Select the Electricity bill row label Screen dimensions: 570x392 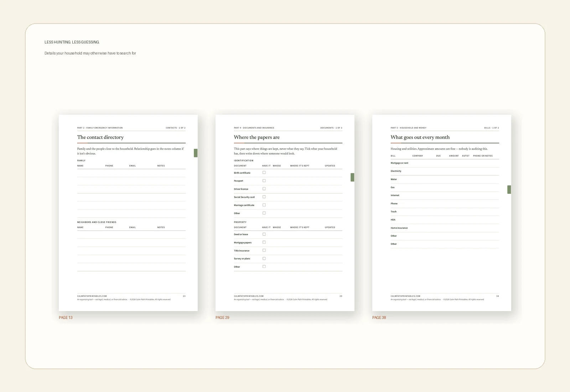(x=396, y=171)
